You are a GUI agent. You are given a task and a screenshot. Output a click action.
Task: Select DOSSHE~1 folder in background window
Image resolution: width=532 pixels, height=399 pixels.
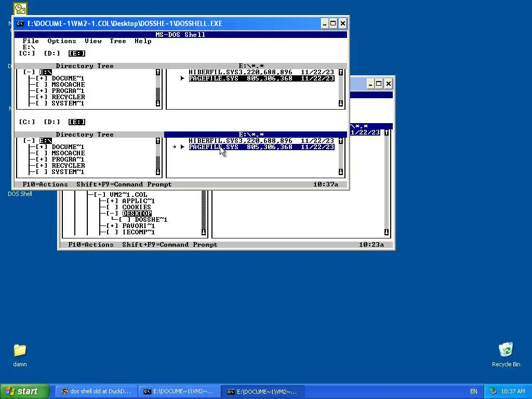click(x=151, y=220)
